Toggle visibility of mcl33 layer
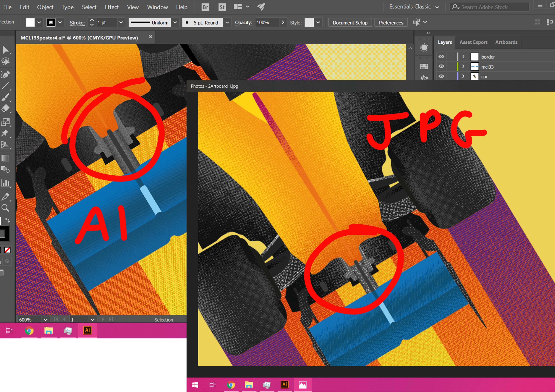555x392 pixels. click(441, 66)
